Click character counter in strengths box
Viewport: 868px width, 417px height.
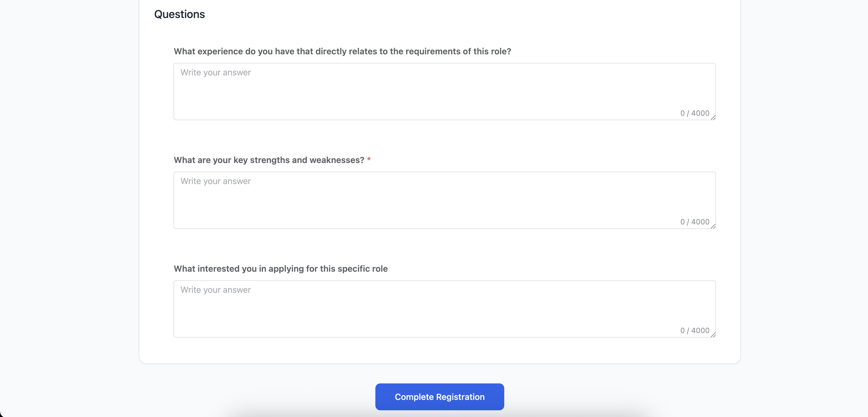(695, 222)
